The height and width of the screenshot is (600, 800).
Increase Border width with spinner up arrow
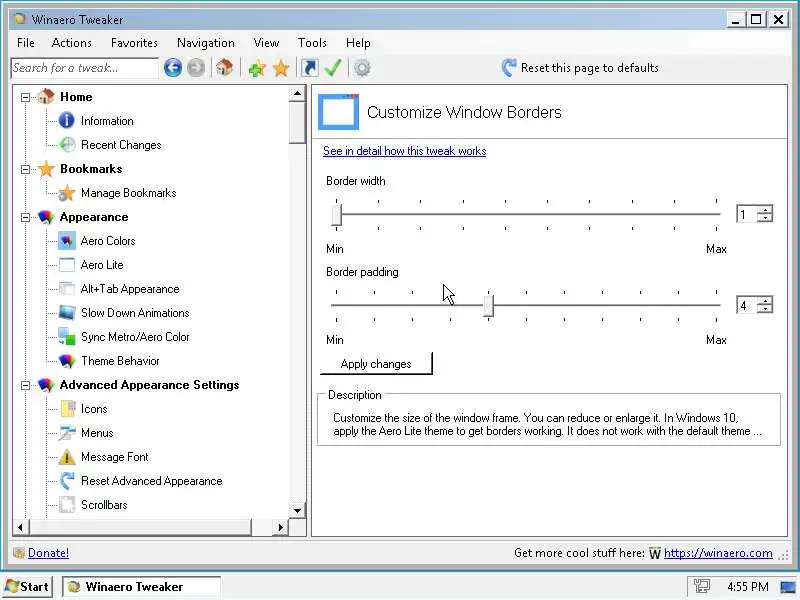click(765, 210)
